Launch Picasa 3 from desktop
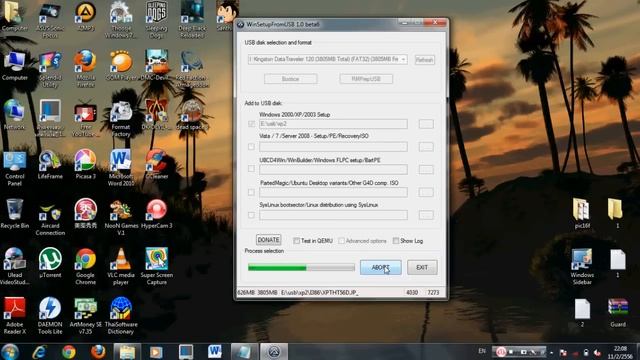Screen dimensions: 640x360 85,164
